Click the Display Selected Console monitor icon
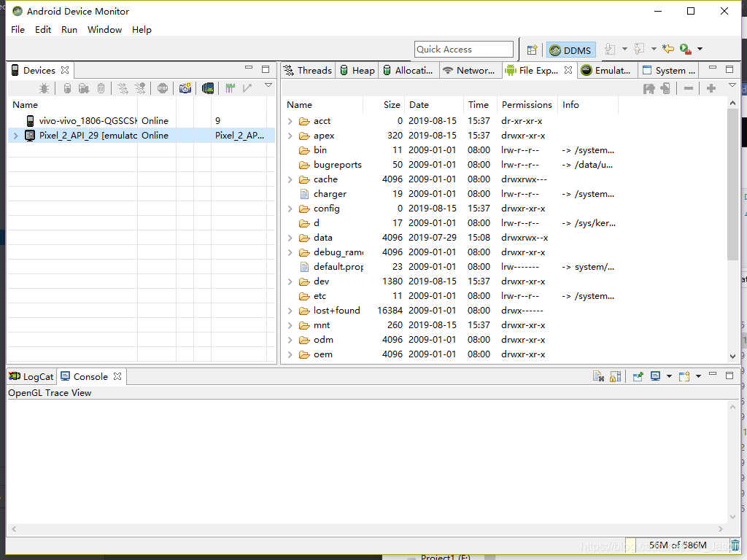This screenshot has height=560, width=747. point(656,376)
